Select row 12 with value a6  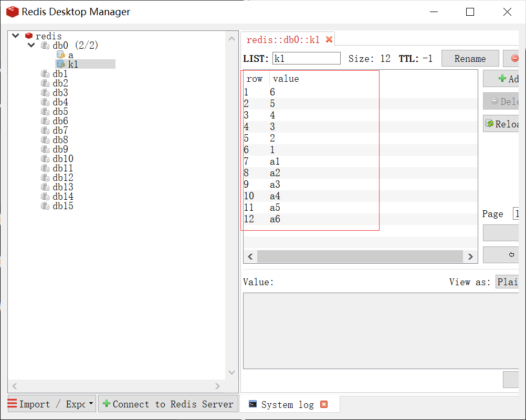click(360, 219)
